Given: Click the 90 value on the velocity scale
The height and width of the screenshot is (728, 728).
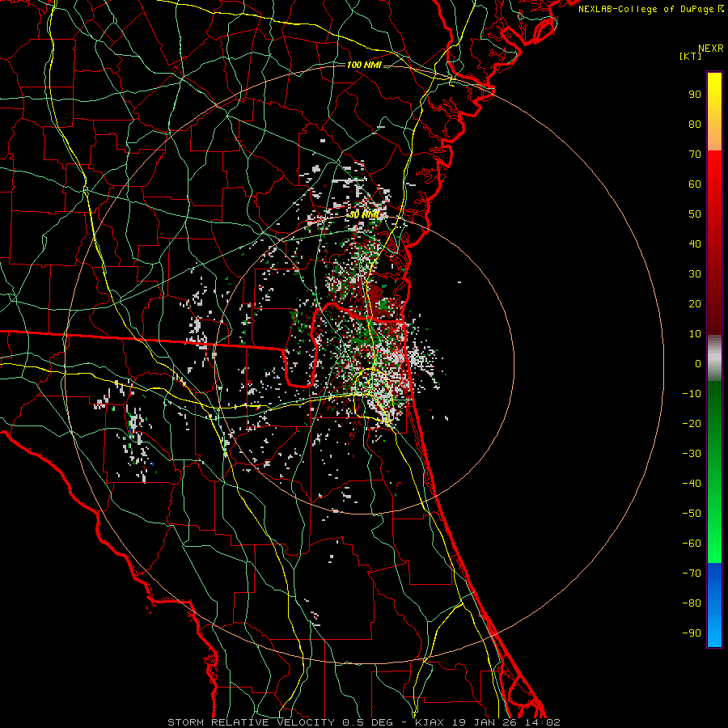Looking at the screenshot, I should click(695, 95).
